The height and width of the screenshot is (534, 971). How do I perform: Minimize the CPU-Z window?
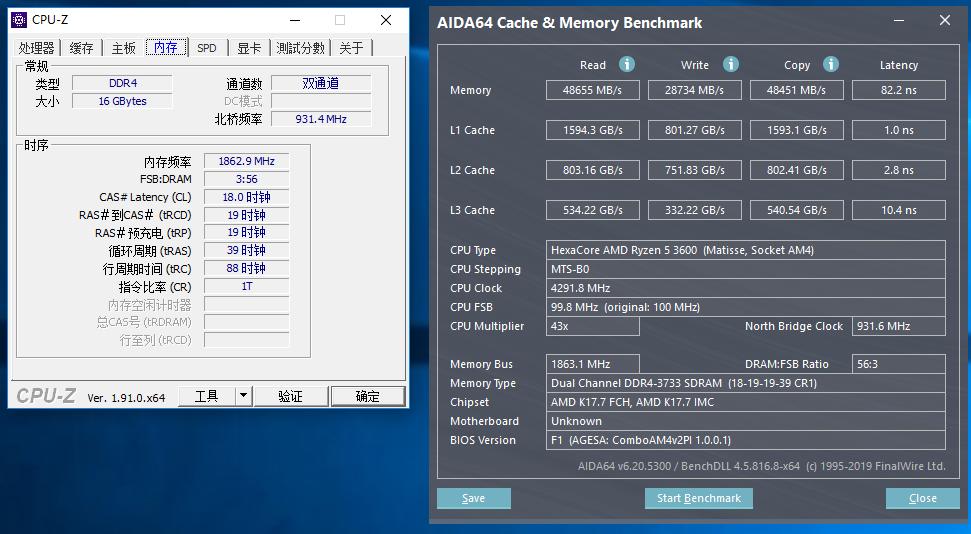point(295,20)
